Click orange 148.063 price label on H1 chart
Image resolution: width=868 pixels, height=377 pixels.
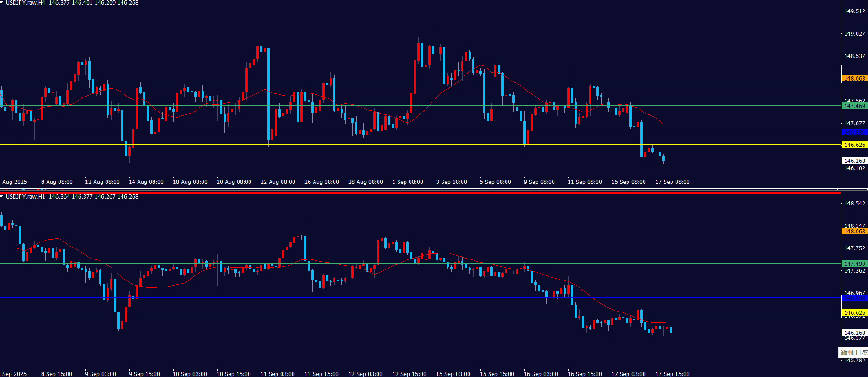coord(854,232)
